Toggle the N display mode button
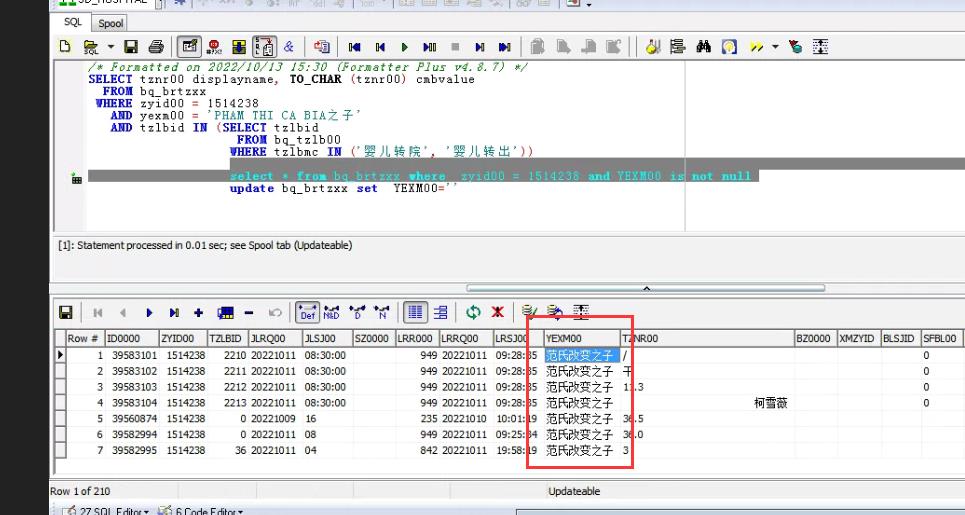This screenshot has width=965, height=515. [382, 313]
